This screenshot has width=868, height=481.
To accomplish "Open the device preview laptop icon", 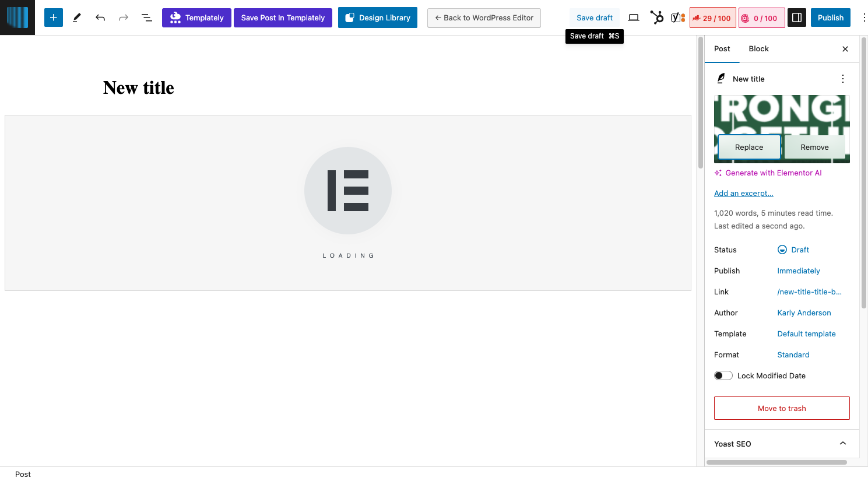I will click(x=634, y=17).
